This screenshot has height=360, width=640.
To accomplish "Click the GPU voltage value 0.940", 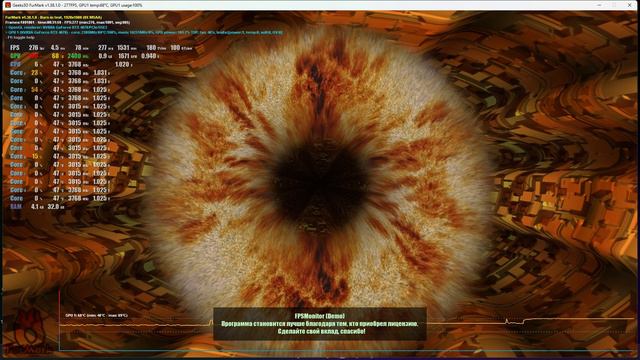I will pos(148,56).
